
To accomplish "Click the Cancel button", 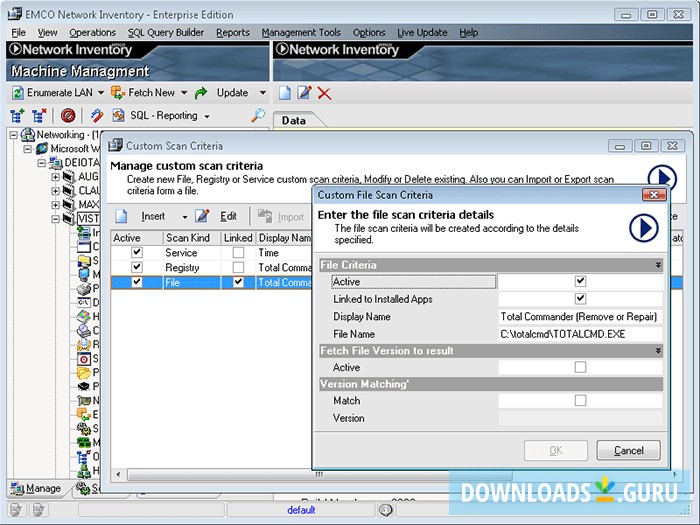I will [x=629, y=450].
